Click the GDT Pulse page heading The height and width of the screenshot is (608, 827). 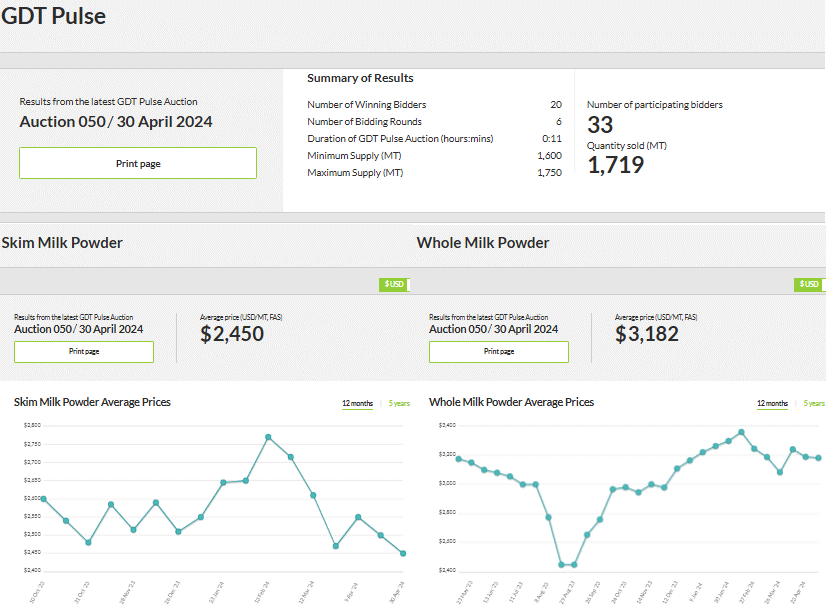click(53, 16)
